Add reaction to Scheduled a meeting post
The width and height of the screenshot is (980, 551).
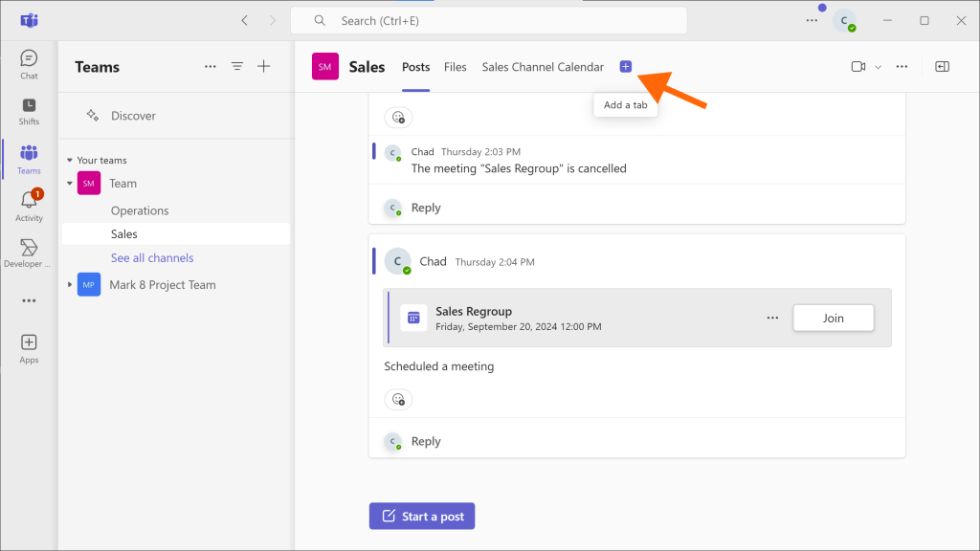pos(398,399)
